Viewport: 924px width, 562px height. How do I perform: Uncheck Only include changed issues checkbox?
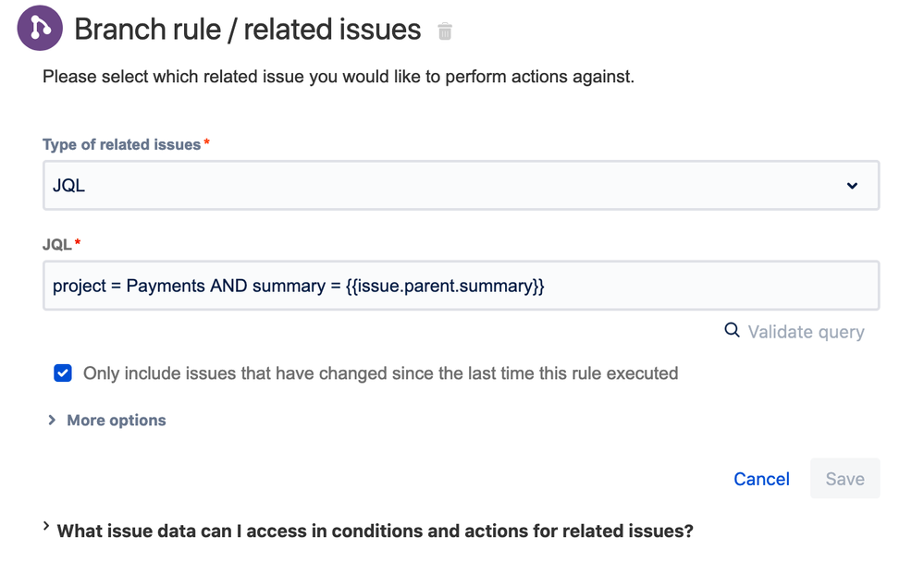(63, 373)
